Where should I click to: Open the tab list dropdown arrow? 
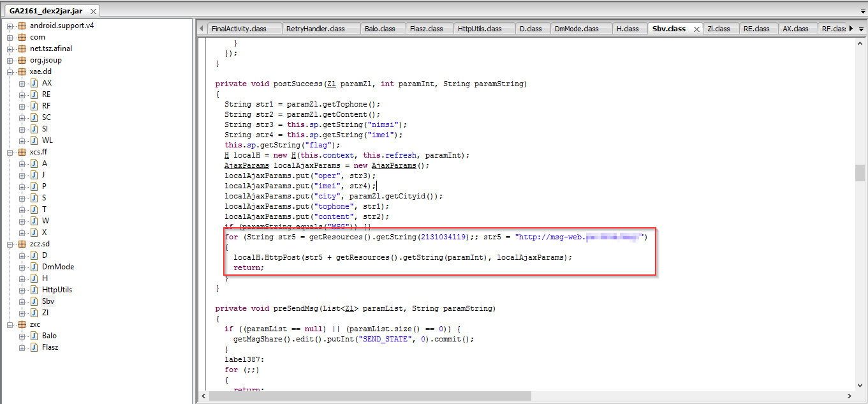862,29
